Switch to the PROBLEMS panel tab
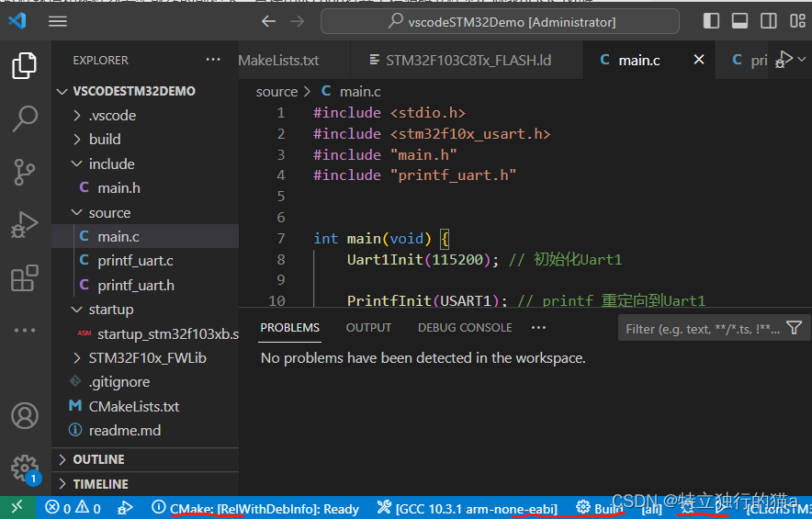The image size is (812, 519). (289, 328)
